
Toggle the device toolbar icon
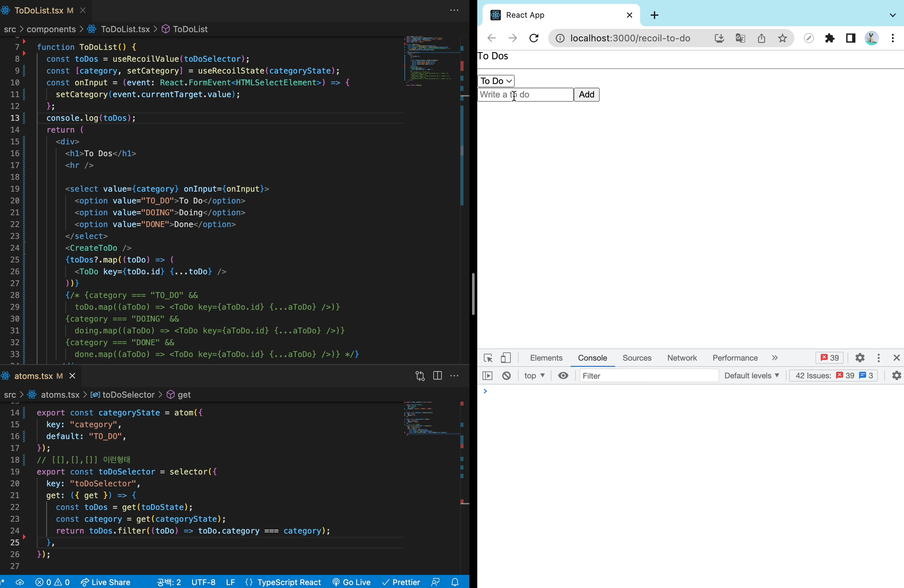(506, 358)
